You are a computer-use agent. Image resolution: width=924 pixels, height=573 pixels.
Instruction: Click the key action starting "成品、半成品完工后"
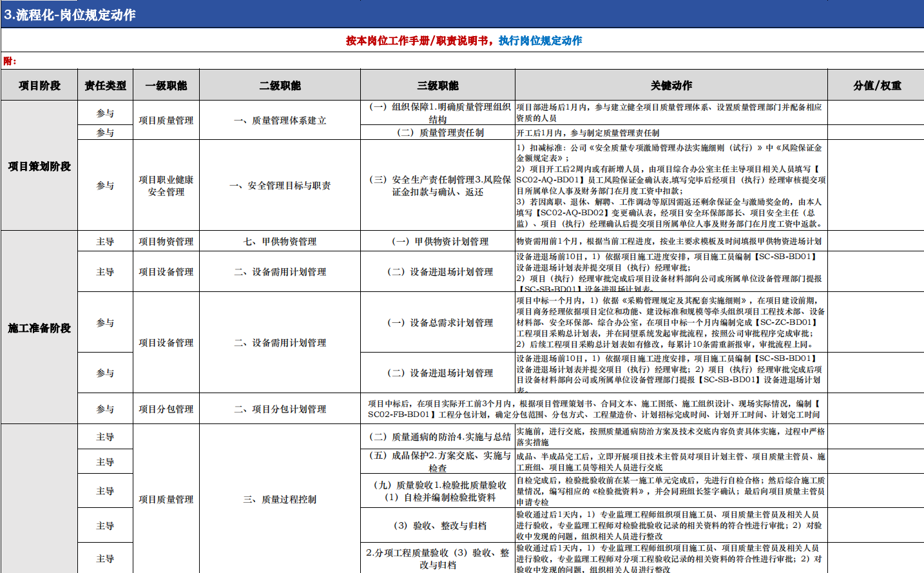point(671,462)
